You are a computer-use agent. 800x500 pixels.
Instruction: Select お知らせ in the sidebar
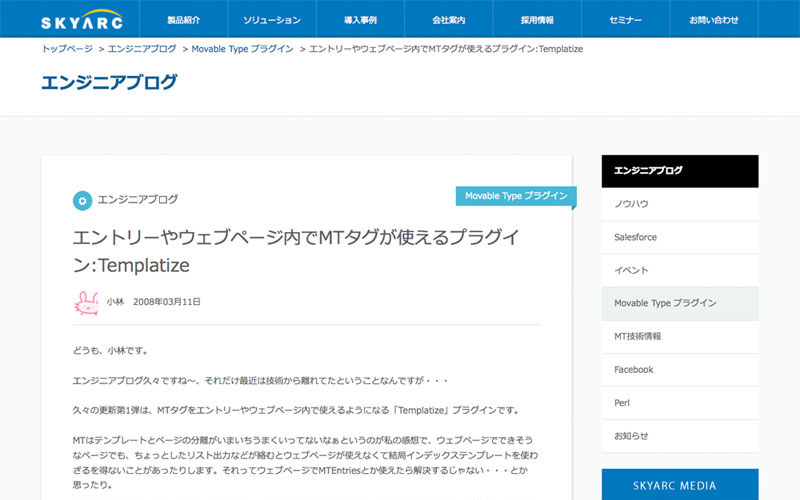680,436
